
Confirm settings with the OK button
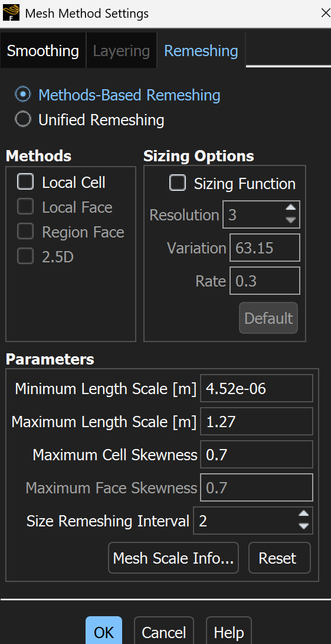point(104,632)
